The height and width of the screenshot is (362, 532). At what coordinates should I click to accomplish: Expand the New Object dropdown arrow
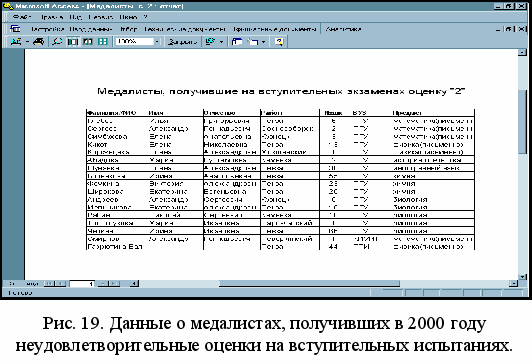click(263, 42)
